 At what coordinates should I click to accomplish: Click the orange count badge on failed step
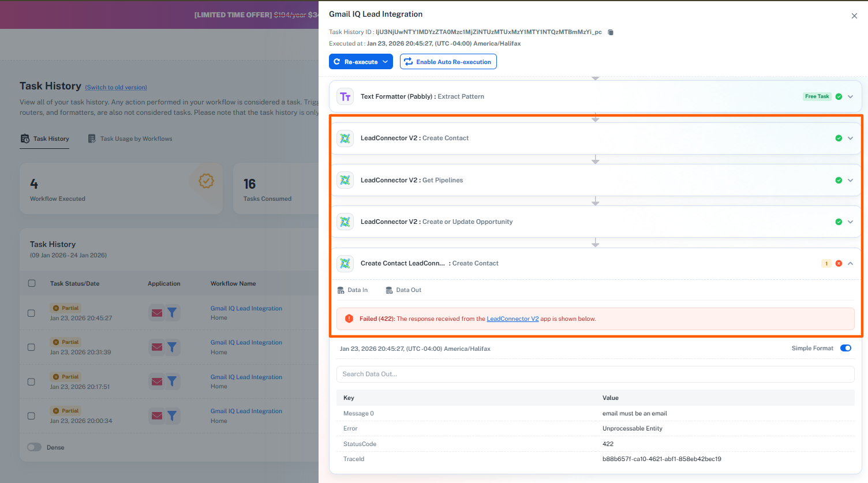point(826,263)
